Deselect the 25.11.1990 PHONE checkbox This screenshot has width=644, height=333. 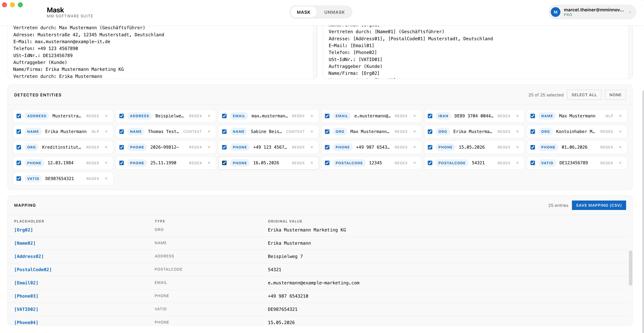[121, 163]
